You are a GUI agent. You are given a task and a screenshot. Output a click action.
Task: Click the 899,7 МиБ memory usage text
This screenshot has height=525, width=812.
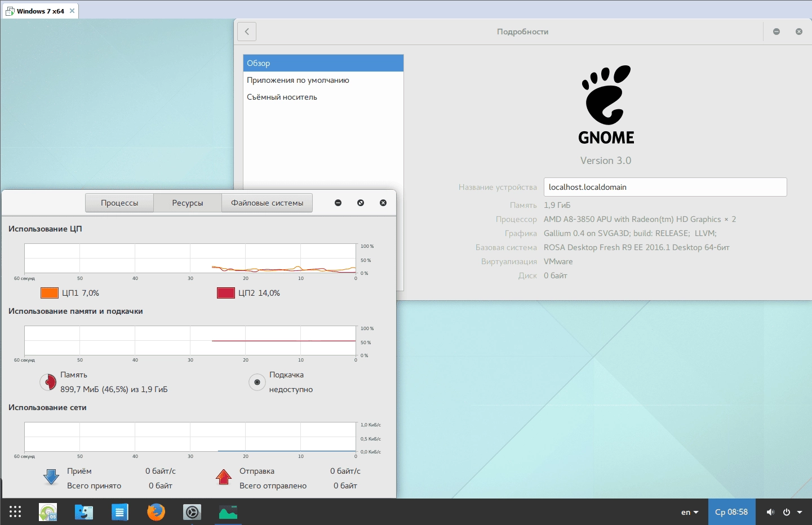pos(114,389)
